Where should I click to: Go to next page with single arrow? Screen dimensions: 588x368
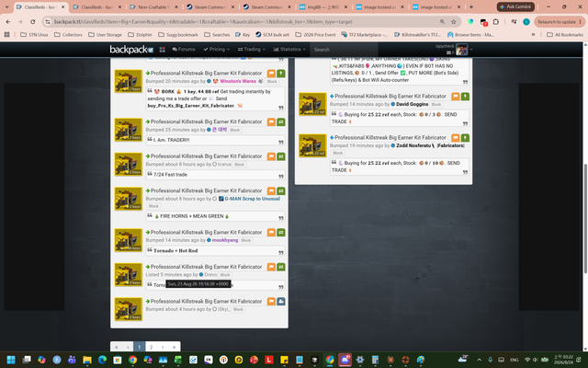pyautogui.click(x=163, y=347)
